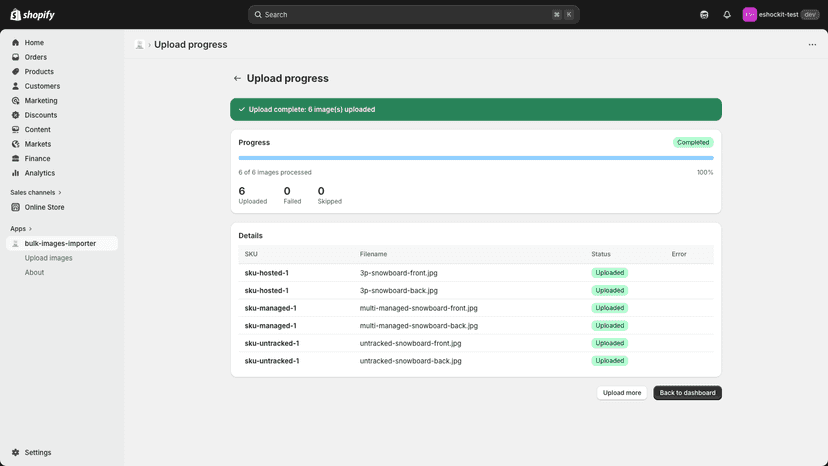Click "6 of 6 images processed" text
This screenshot has width=828, height=466.
click(x=275, y=173)
